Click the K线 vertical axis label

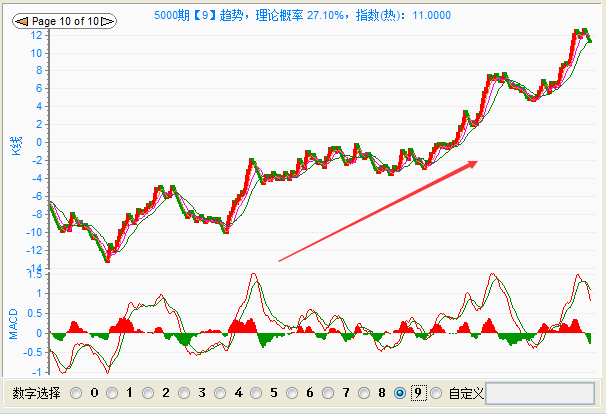click(x=15, y=145)
